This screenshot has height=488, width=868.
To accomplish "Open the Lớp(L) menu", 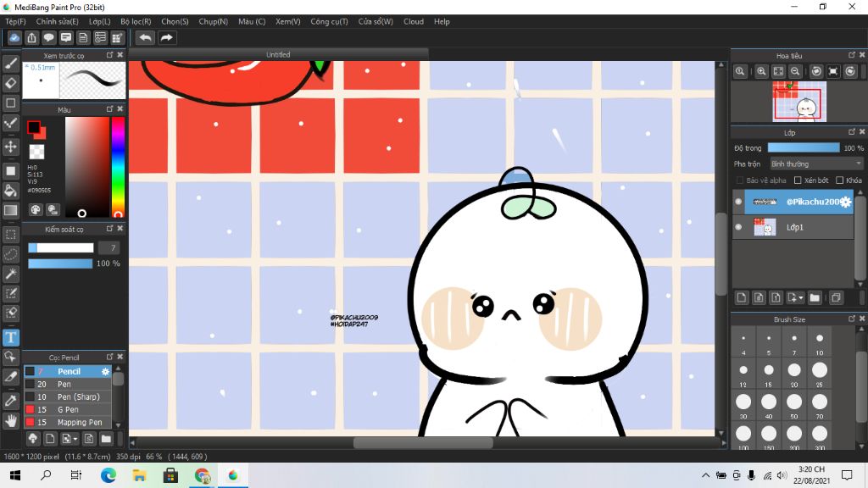I will pos(100,21).
